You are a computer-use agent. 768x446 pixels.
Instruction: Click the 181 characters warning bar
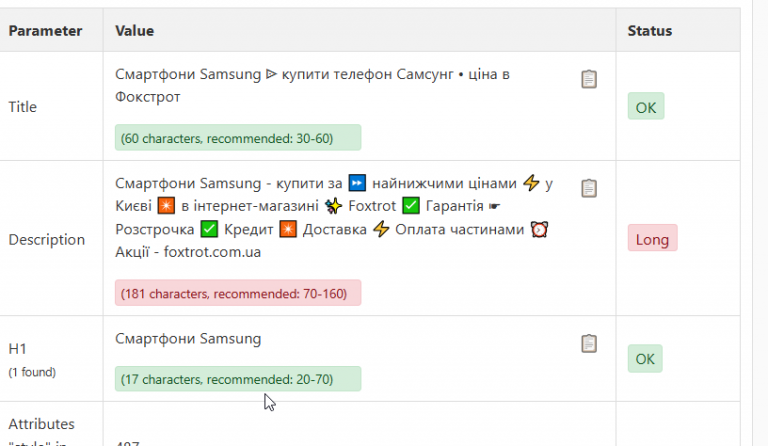click(x=238, y=293)
